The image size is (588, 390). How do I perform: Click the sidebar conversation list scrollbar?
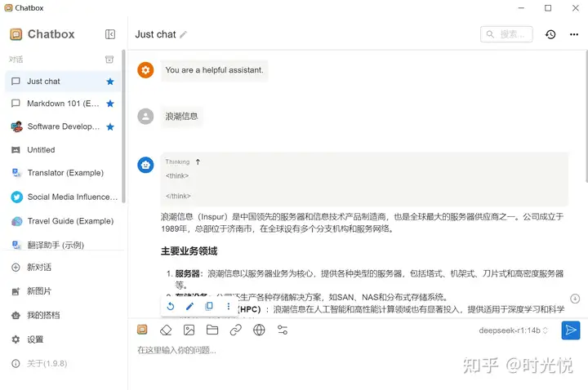[123, 126]
